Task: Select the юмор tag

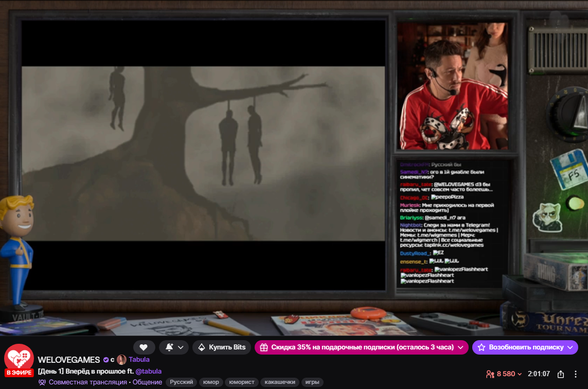Action: pos(211,382)
